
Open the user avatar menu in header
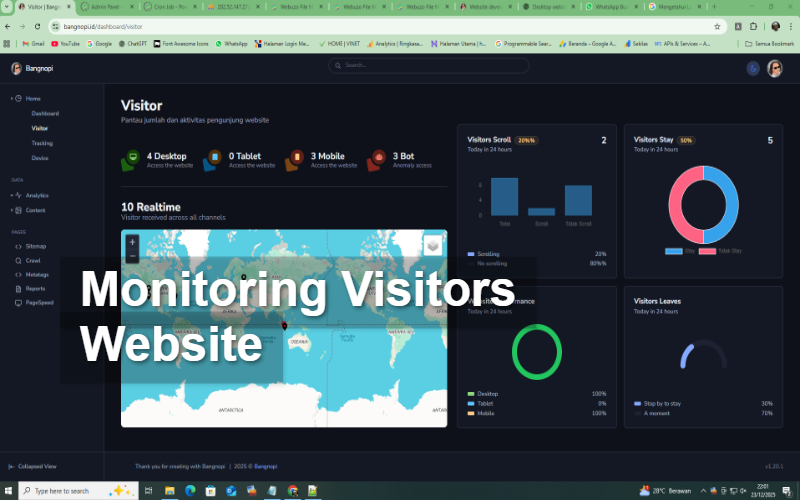click(x=775, y=68)
